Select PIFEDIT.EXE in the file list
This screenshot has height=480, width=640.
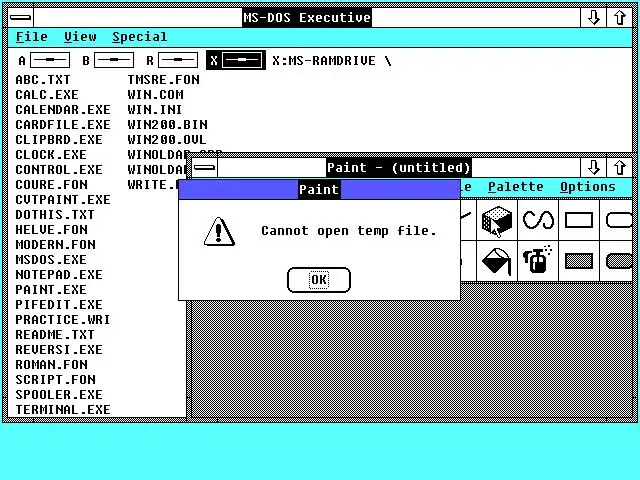59,304
